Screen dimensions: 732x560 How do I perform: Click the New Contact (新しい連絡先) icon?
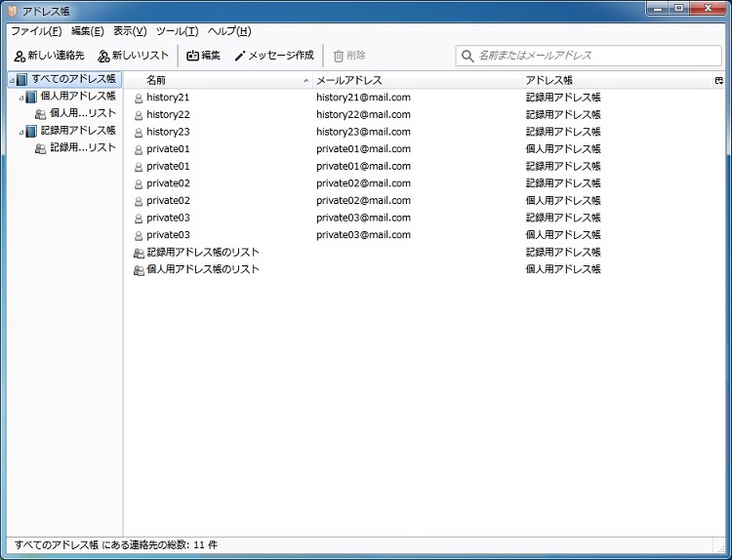(20, 57)
